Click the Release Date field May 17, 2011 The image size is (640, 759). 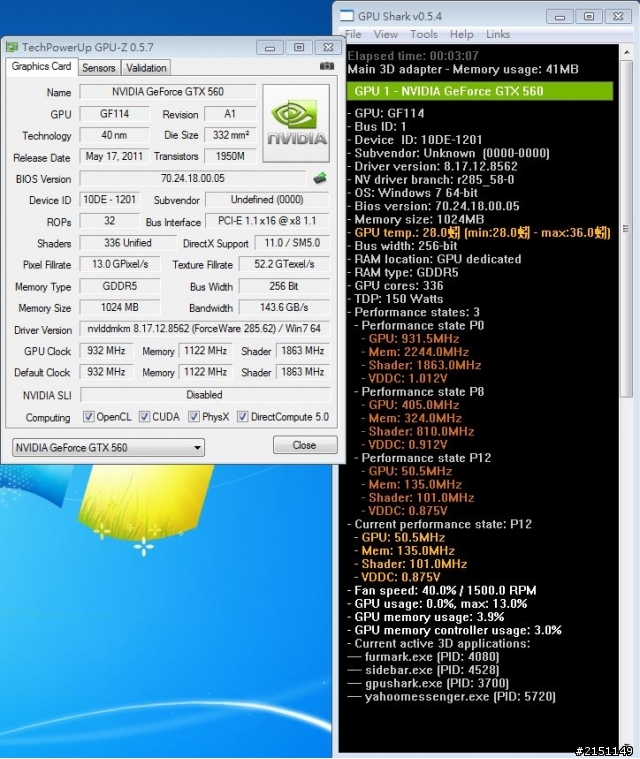114,156
